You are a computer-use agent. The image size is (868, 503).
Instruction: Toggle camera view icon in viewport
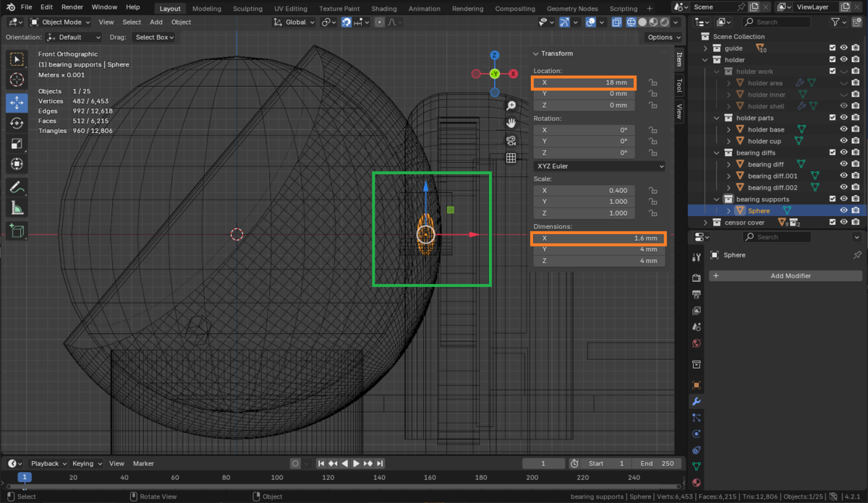(x=511, y=140)
